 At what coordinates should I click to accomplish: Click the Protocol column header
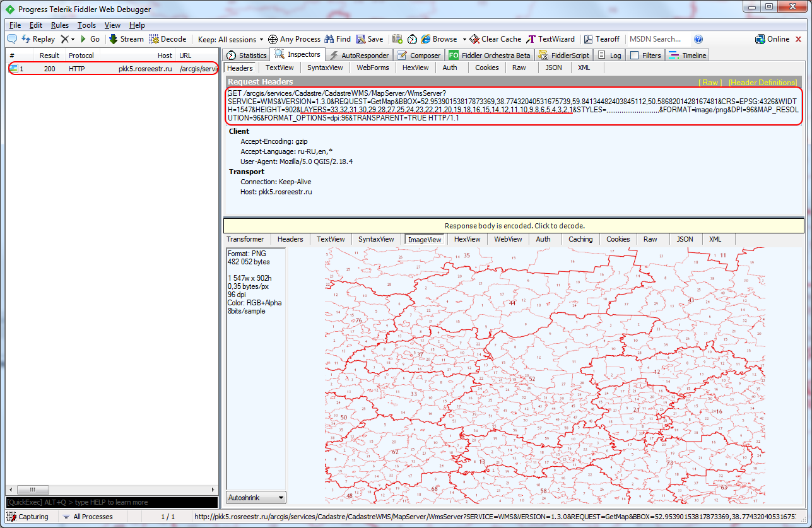[x=81, y=56]
